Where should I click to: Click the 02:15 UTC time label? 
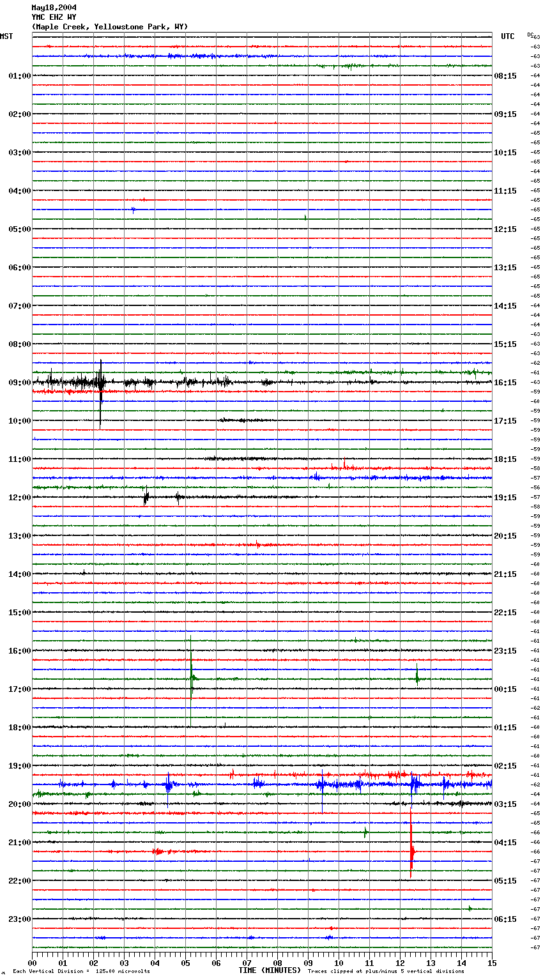(x=505, y=766)
